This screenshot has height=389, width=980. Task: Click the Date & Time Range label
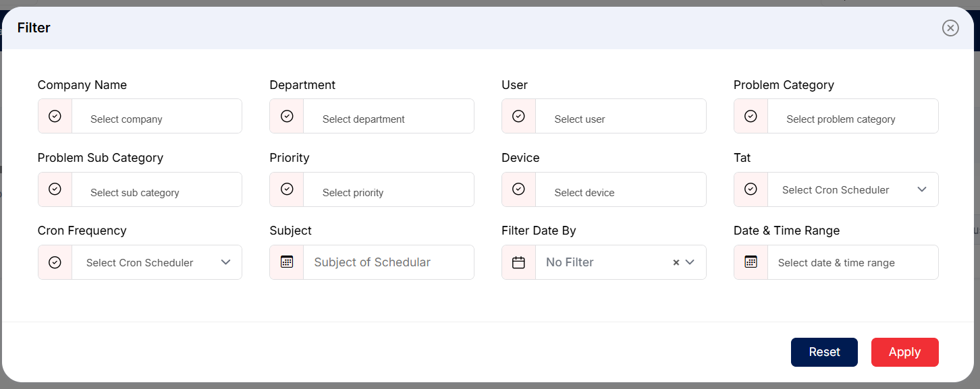tap(787, 231)
